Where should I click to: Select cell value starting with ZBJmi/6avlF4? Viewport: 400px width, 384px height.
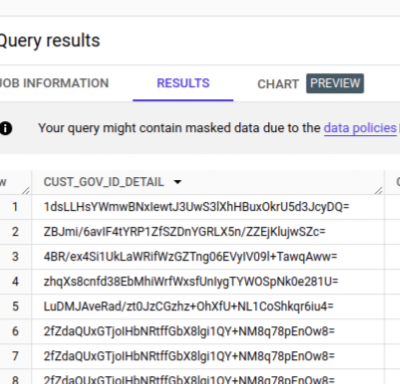click(184, 232)
